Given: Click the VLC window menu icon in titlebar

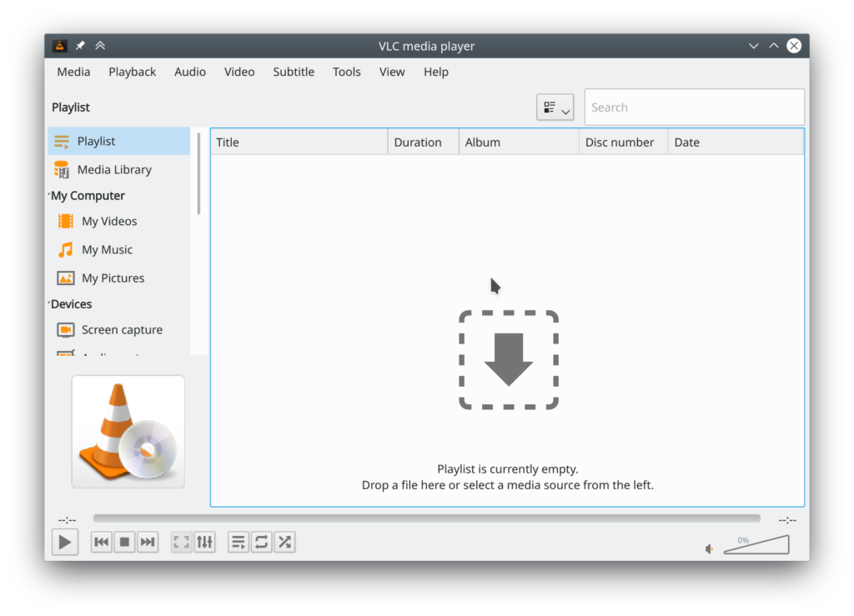Looking at the screenshot, I should tap(60, 46).
